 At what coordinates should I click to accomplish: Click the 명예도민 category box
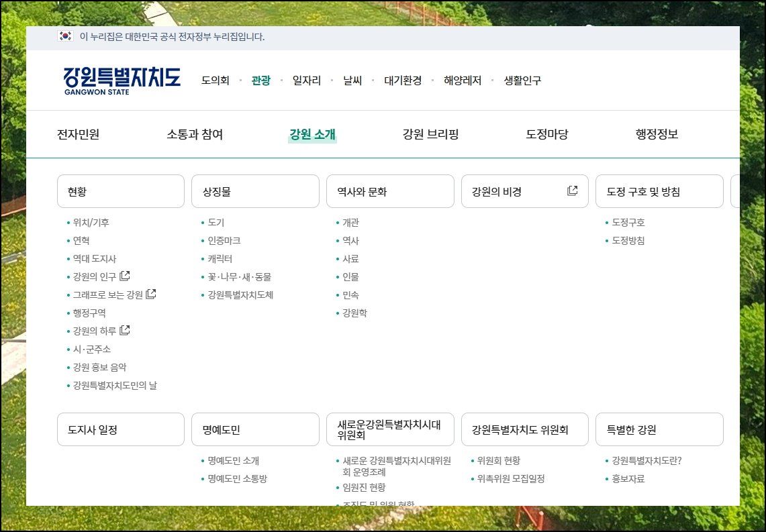(256, 429)
